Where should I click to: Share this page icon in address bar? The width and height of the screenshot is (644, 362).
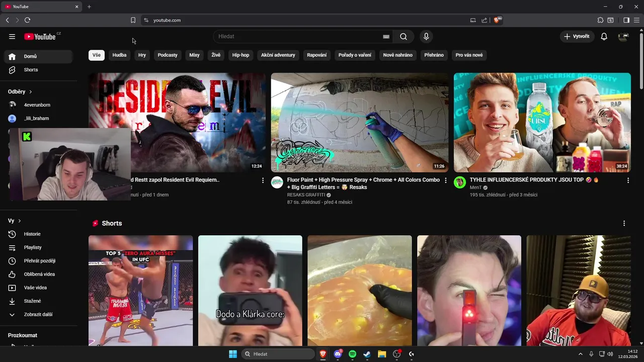click(484, 20)
